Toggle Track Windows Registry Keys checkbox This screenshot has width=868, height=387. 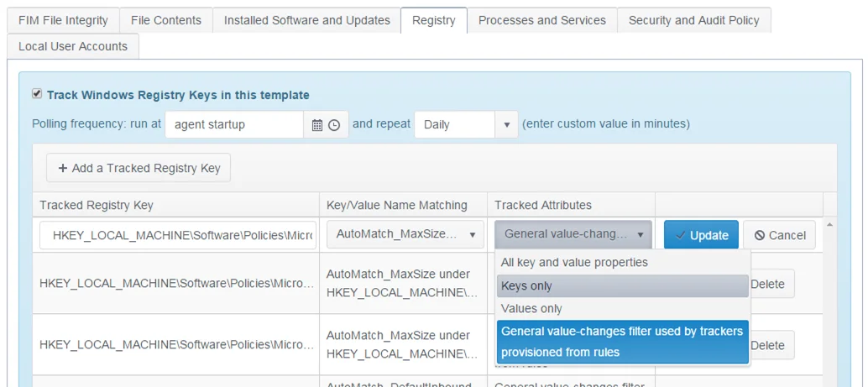pos(37,94)
